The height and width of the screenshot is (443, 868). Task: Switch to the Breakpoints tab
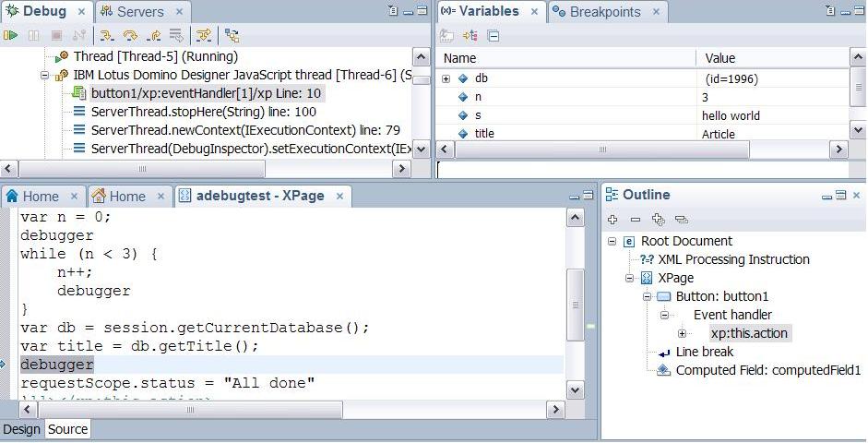coord(604,12)
